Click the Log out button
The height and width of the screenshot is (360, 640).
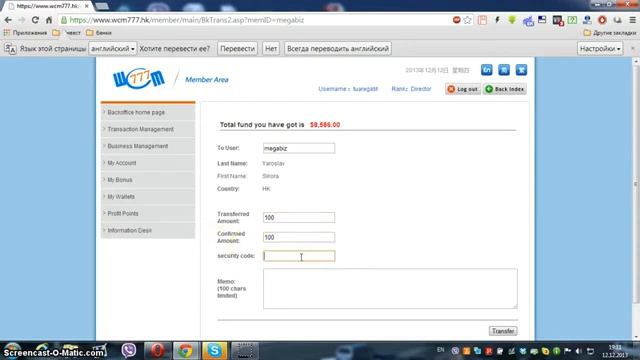[462, 89]
